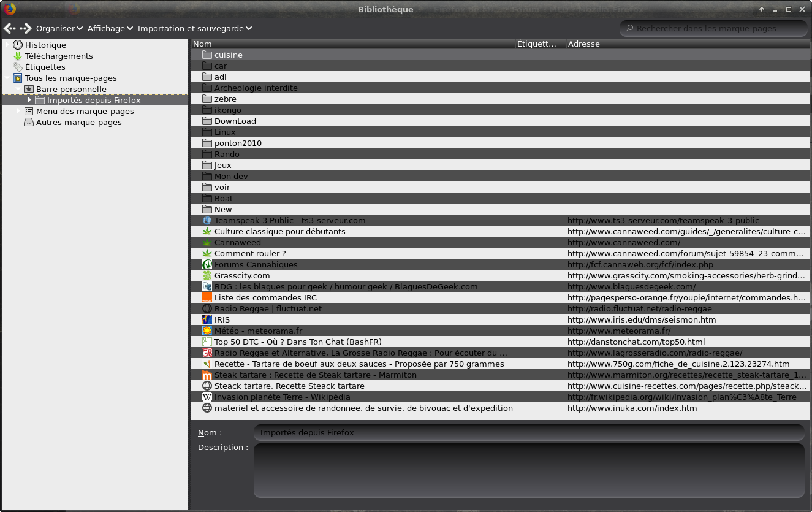Click the Tous les marque-pages star icon
Viewport: 812px width, 512px height.
click(18, 78)
